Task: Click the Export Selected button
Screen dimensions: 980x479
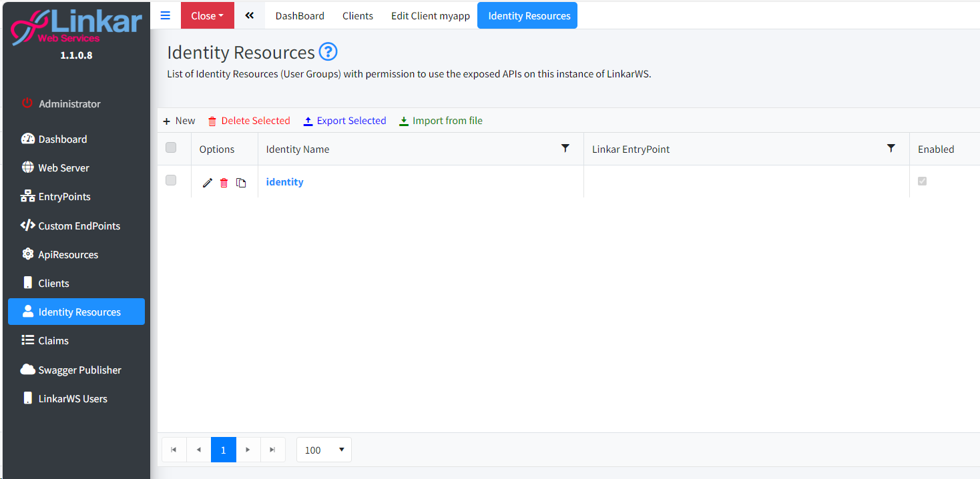Action: tap(344, 121)
